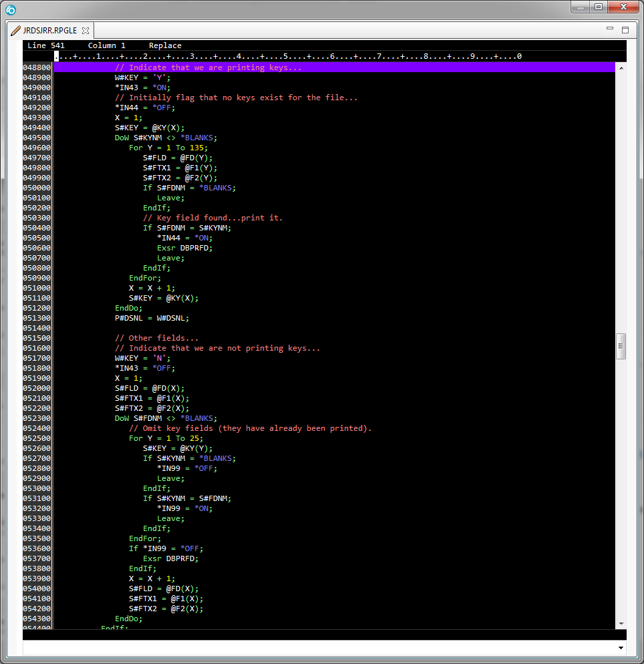Click 'DoW S#FDNM <> *BLANKS;' line

pos(166,418)
